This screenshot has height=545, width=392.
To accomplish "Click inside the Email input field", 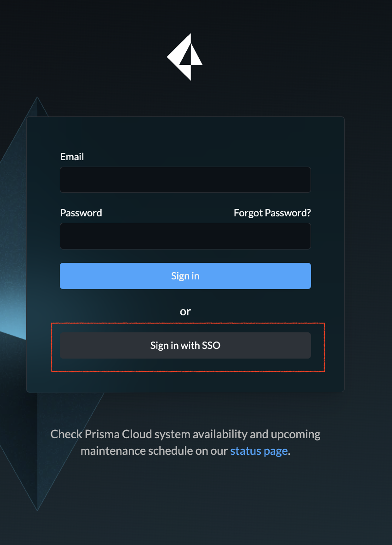I will click(185, 180).
